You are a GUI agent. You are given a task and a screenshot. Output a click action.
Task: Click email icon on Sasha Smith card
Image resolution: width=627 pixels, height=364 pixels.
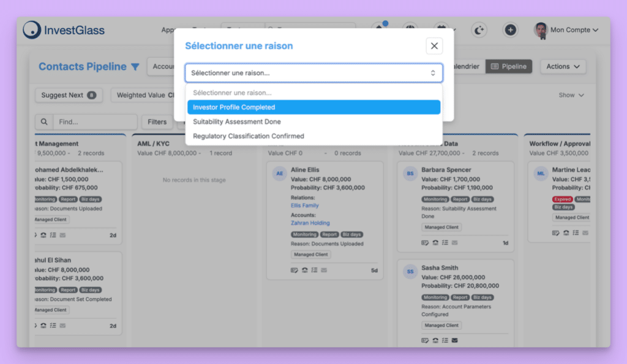coord(455,340)
